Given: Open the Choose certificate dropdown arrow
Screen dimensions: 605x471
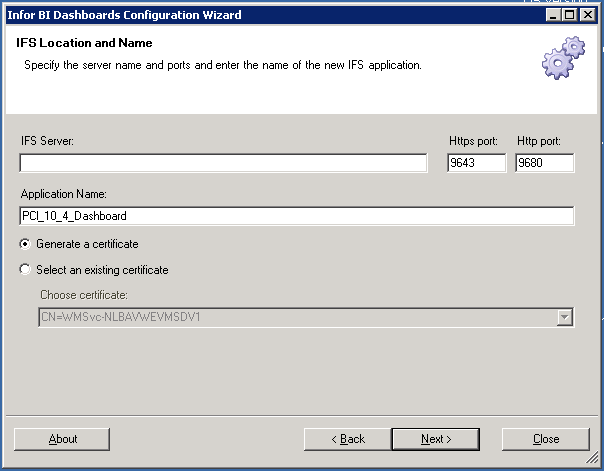Looking at the screenshot, I should point(564,317).
